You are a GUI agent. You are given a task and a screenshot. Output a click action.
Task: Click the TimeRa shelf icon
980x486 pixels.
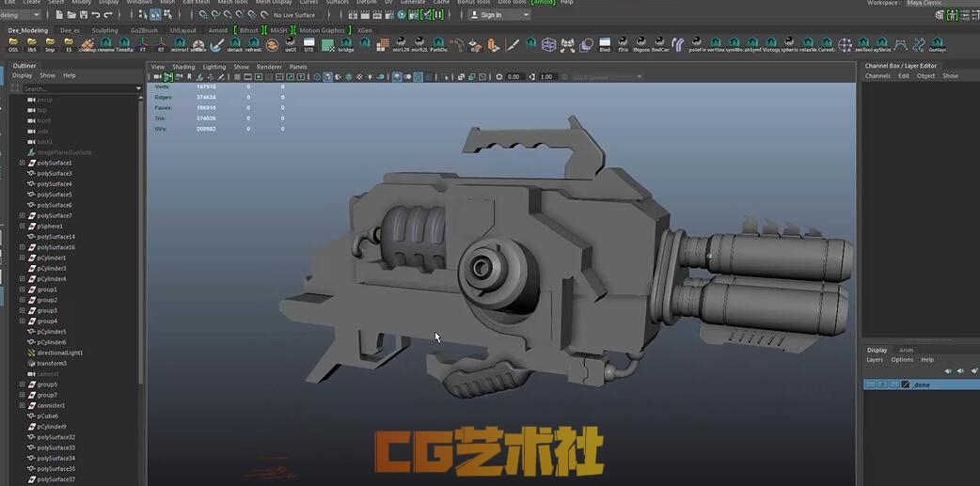coord(124,44)
